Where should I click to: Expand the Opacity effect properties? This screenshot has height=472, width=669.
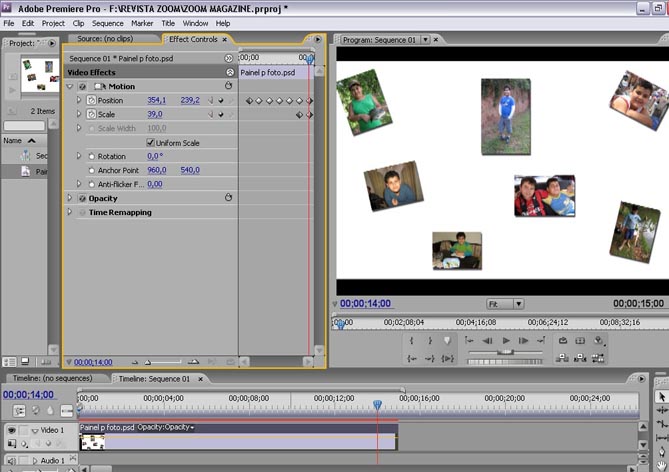click(x=70, y=198)
